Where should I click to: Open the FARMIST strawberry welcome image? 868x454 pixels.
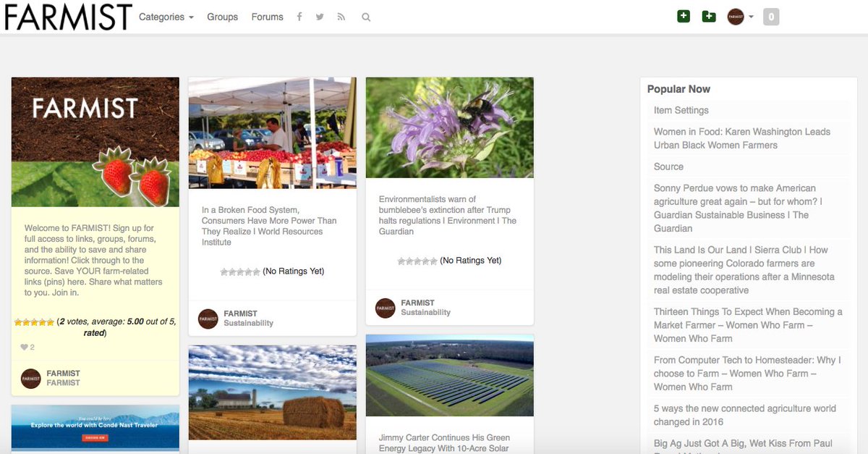point(95,142)
